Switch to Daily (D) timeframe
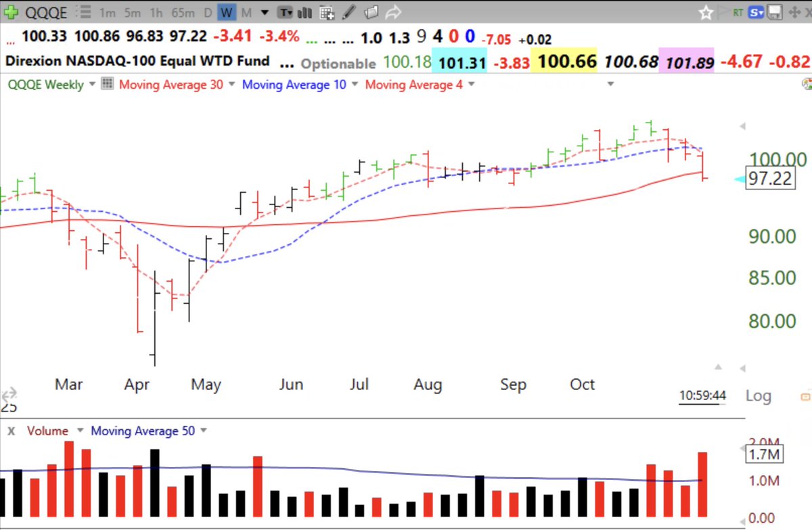The image size is (812, 530). tap(208, 12)
